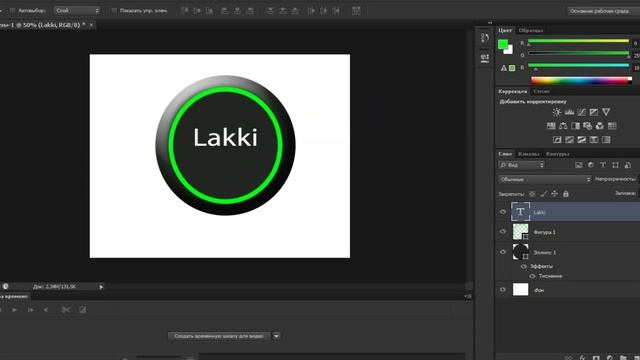Switch to the Стили tab
The width and height of the screenshot is (640, 360).
[542, 91]
